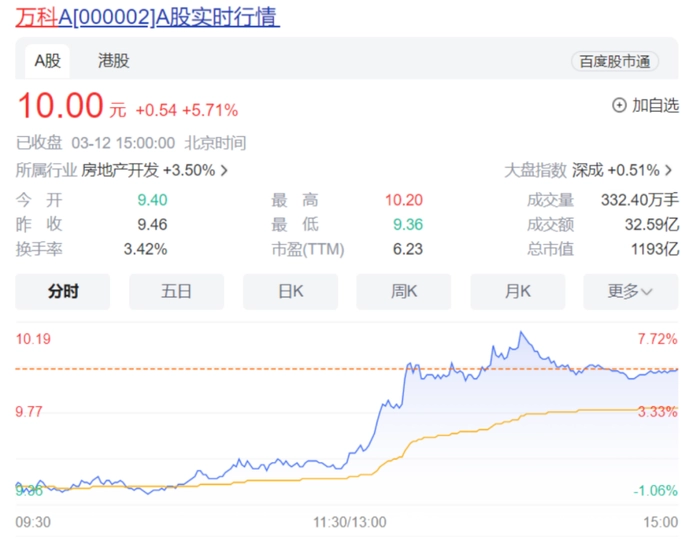Switch to the 港股 tab

click(x=113, y=61)
